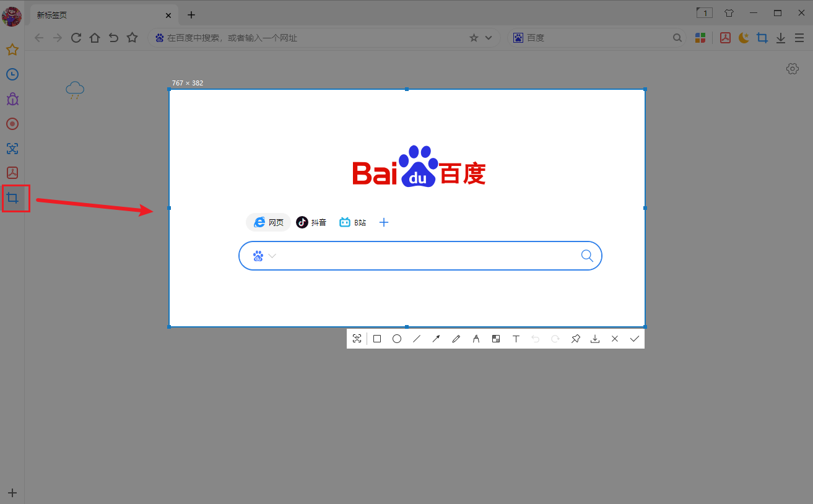The image size is (813, 504).
Task: Open favorites star in left sidebar
Action: click(12, 50)
